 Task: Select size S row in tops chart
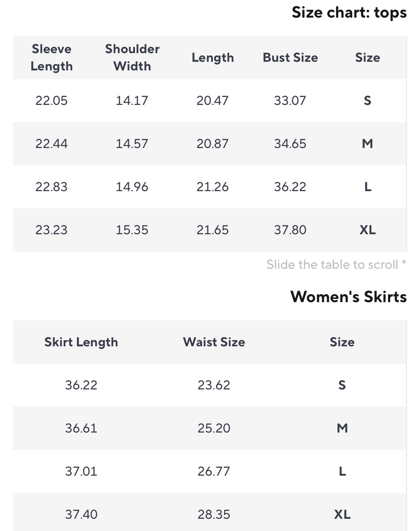coord(210,101)
